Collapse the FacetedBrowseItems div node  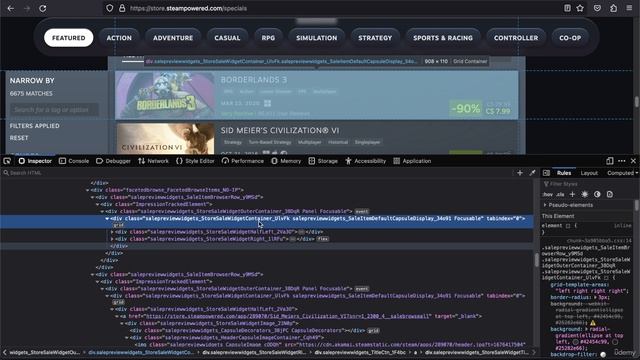click(87, 190)
